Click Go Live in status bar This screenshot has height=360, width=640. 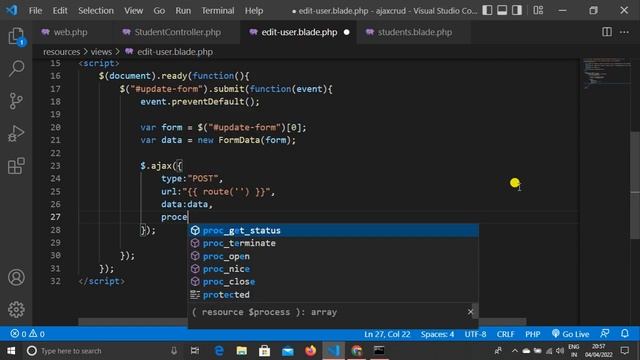[570, 334]
